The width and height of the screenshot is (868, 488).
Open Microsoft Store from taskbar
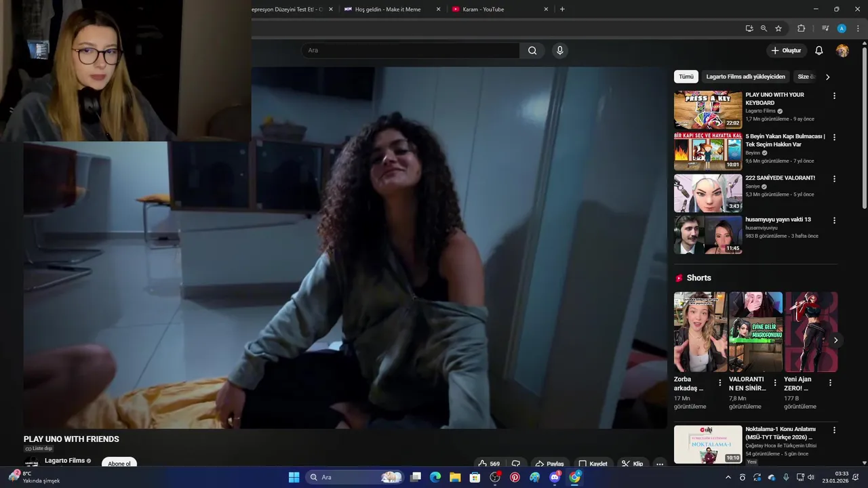pyautogui.click(x=475, y=477)
